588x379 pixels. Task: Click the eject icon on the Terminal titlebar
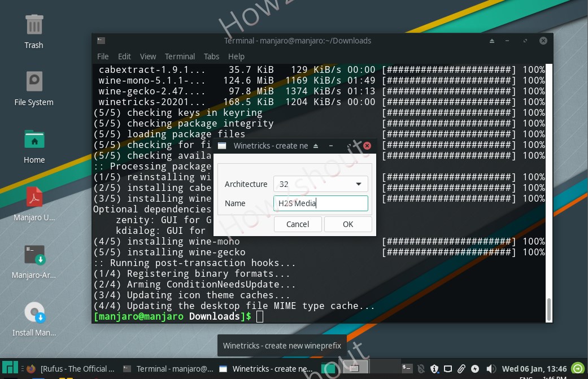(x=492, y=41)
